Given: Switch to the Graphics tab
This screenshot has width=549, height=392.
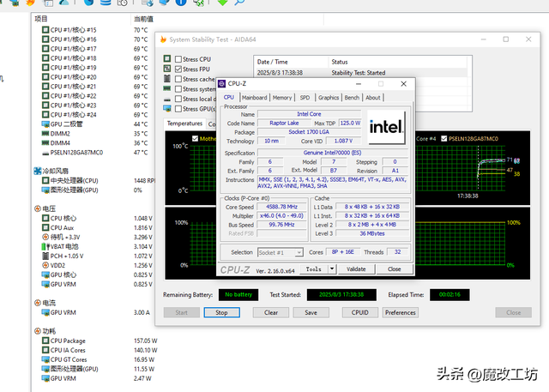Looking at the screenshot, I should point(329,98).
